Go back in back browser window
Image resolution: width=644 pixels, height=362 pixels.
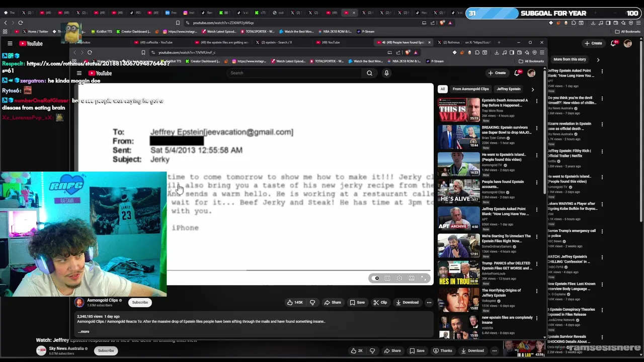(6, 23)
